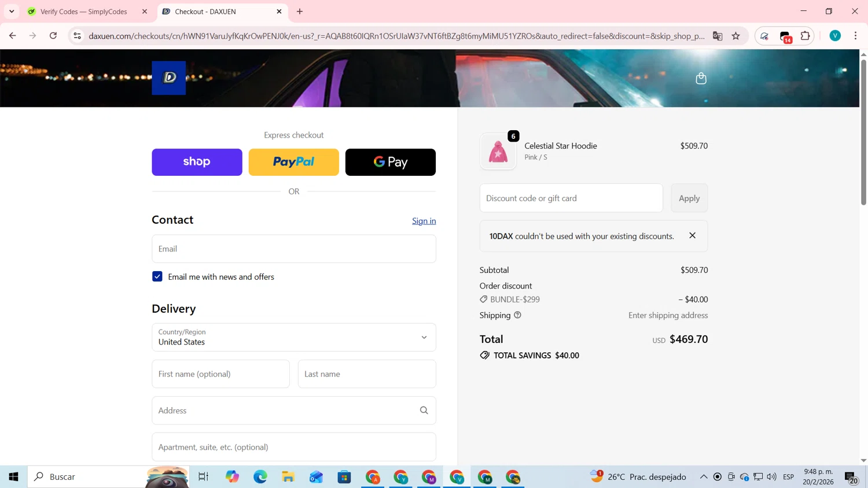Click the ESP language indicator
868x488 pixels.
[788, 477]
